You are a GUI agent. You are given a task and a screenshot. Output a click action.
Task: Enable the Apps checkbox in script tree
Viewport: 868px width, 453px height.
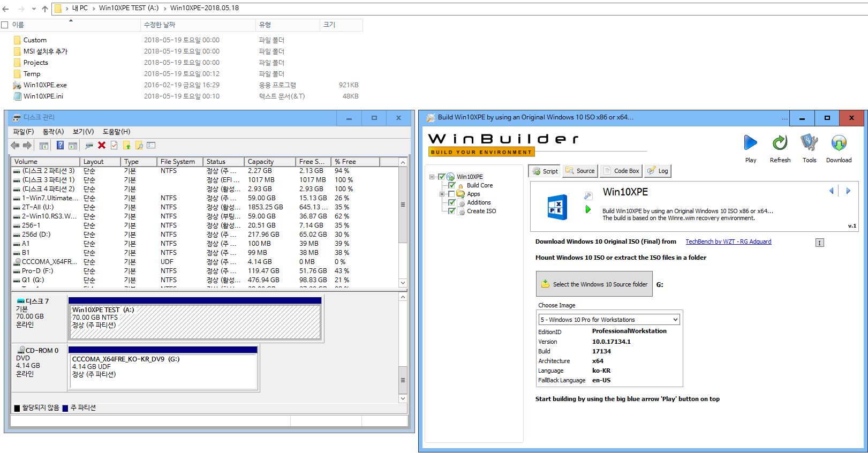451,194
